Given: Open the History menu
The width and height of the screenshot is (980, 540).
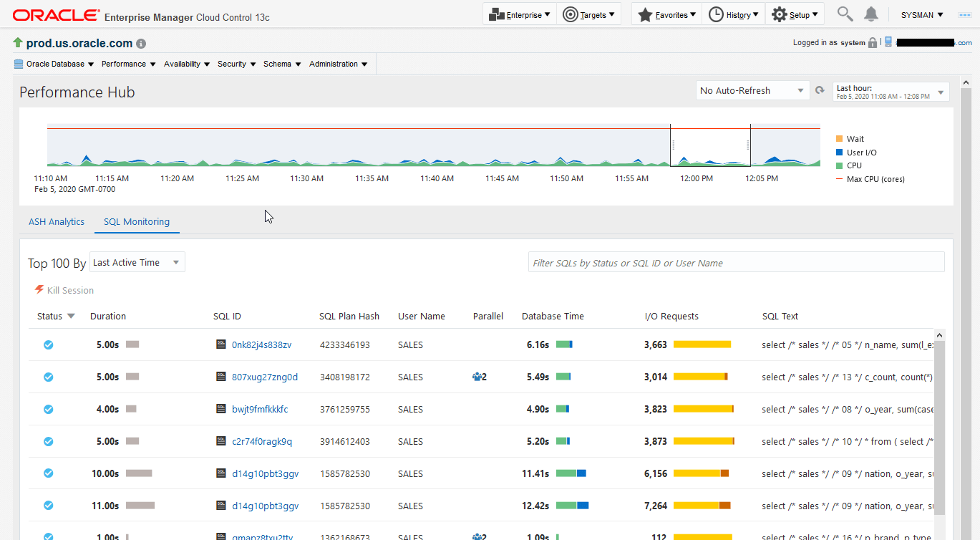Looking at the screenshot, I should (734, 14).
